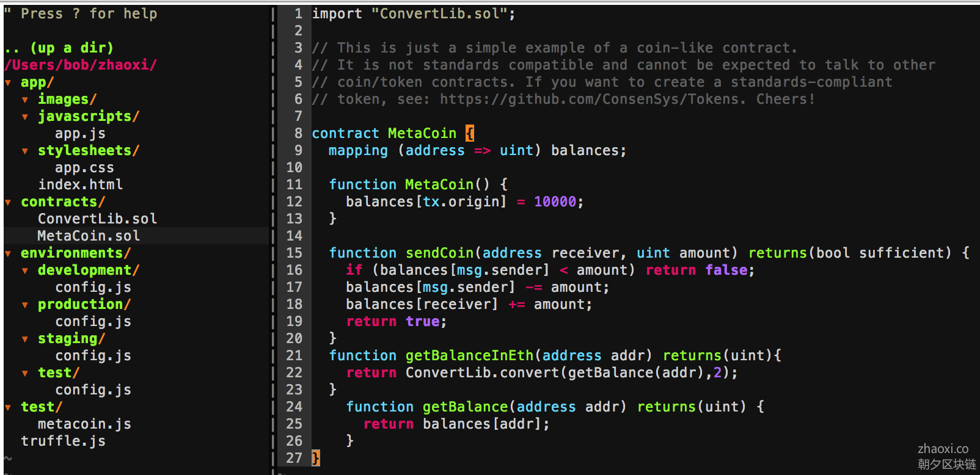Select the environments/ folder name

point(76,253)
